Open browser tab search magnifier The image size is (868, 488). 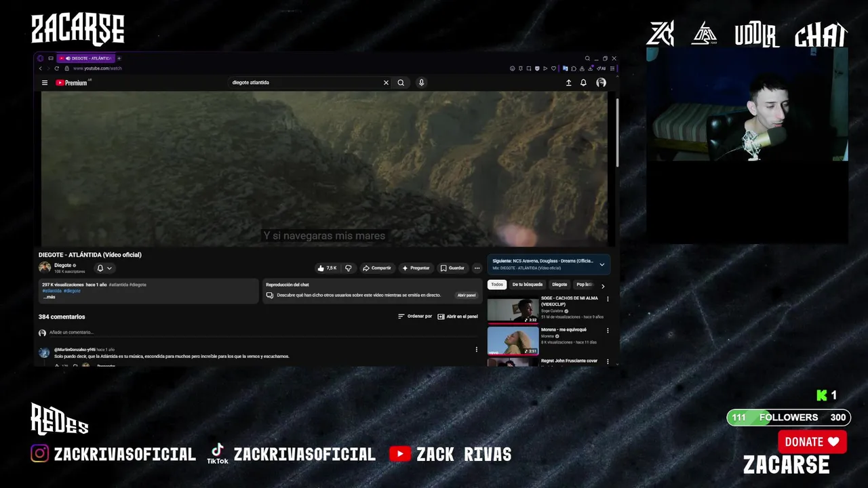[x=587, y=58]
